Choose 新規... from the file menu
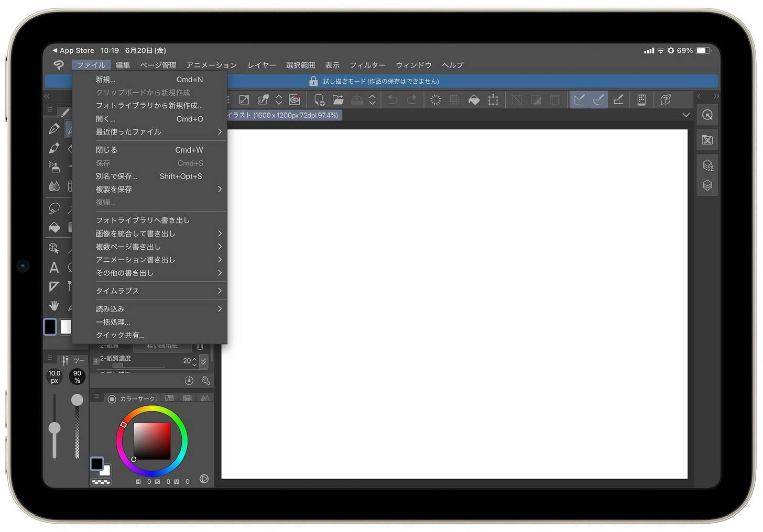The image size is (763, 532). click(x=149, y=80)
